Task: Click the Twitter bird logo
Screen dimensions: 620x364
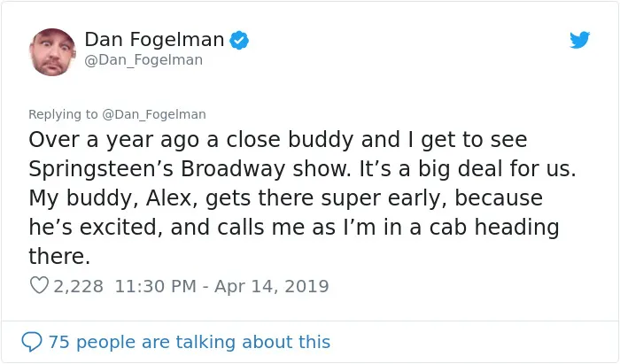Action: (x=579, y=40)
